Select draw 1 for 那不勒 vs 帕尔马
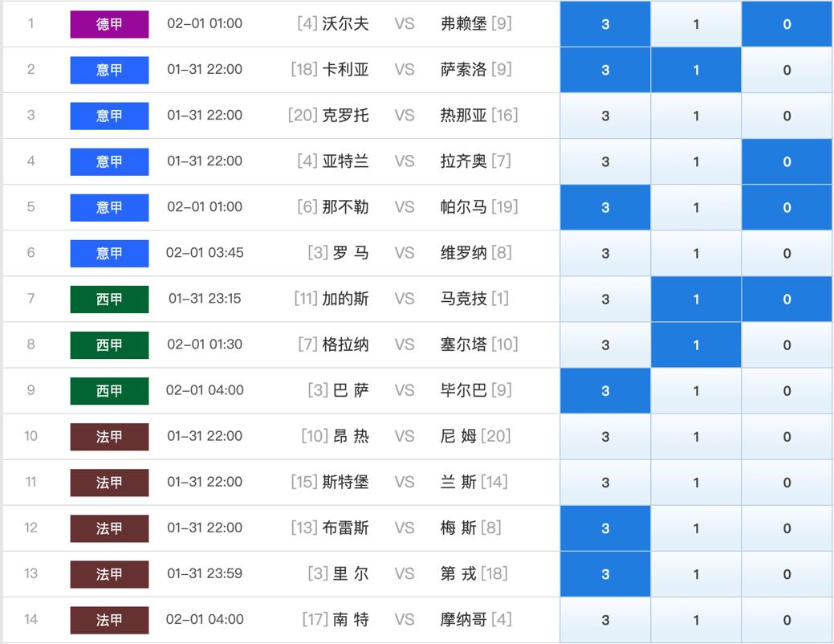The image size is (834, 644). (x=696, y=207)
